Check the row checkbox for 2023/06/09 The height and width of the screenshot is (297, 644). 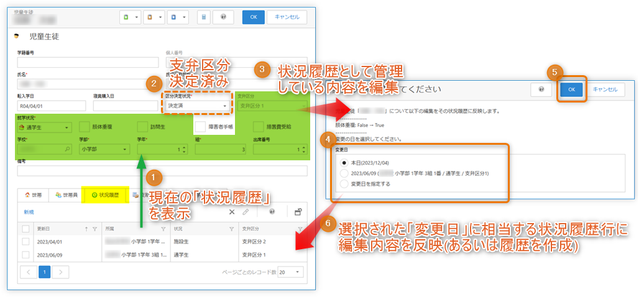click(25, 255)
